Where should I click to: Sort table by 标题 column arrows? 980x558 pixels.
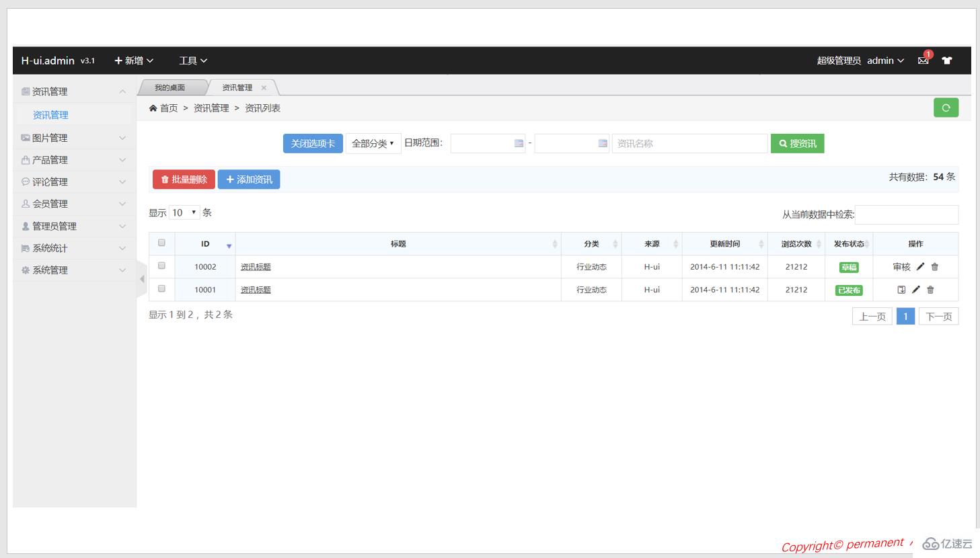click(555, 244)
